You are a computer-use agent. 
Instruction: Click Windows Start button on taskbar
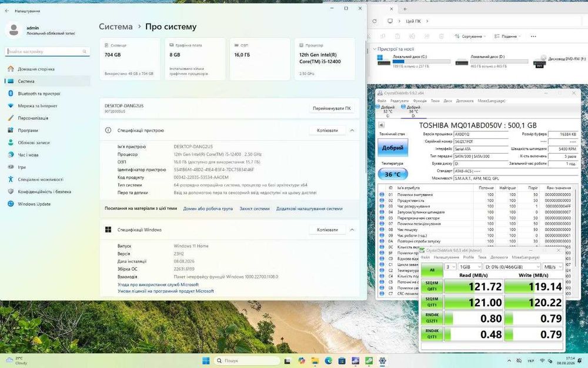click(206, 361)
